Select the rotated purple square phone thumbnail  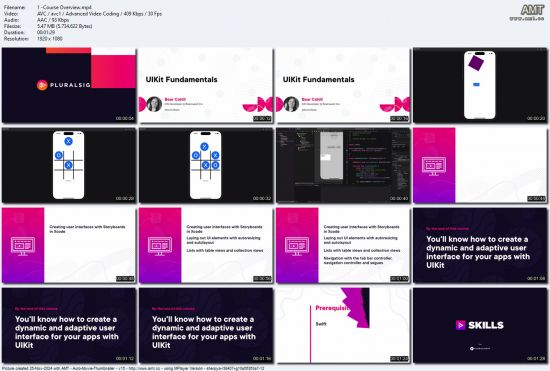[480, 85]
